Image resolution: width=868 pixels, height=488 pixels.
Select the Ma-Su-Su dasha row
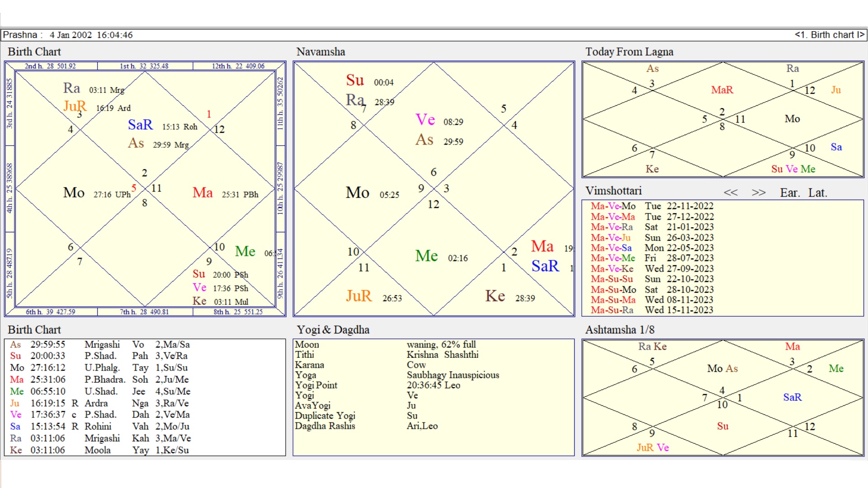point(652,279)
